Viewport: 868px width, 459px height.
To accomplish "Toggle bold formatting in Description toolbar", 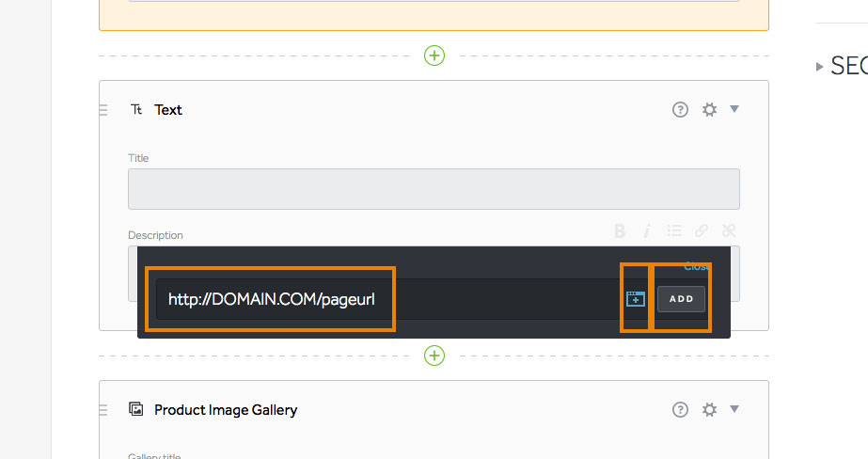I will click(x=620, y=230).
